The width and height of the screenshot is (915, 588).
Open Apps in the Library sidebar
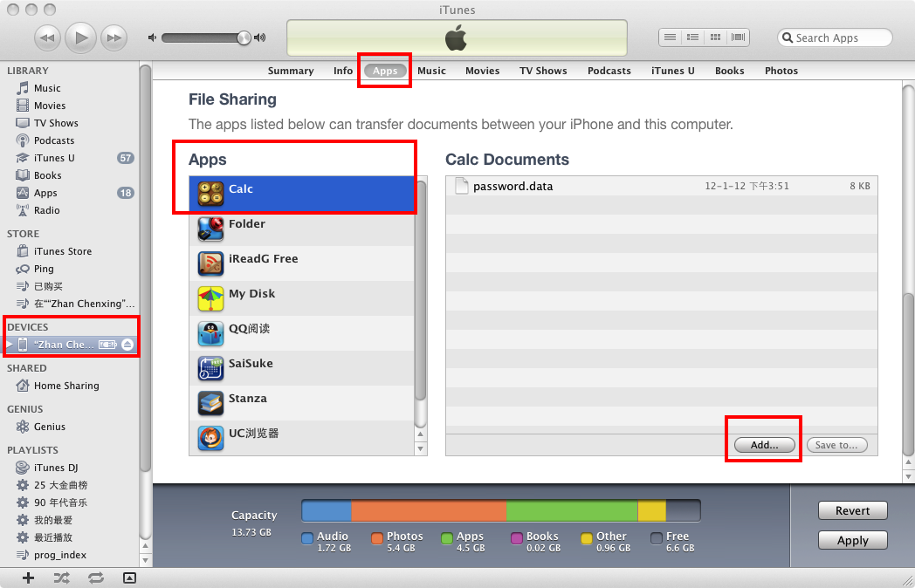click(70, 193)
